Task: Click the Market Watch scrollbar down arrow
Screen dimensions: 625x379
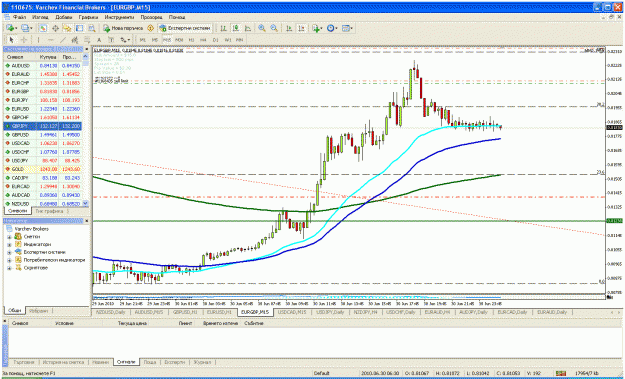Action: pyautogui.click(x=85, y=204)
